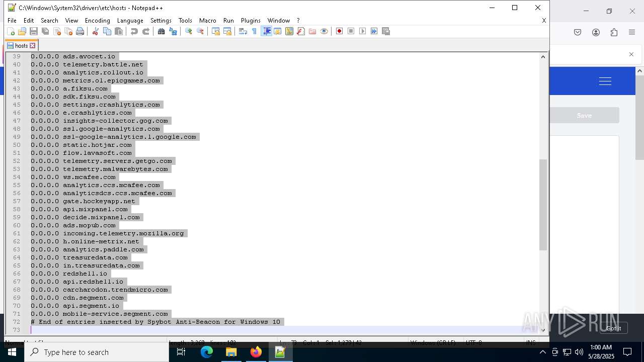This screenshot has width=644, height=362.
Task: Start macro recording with the red dot
Action: point(339,31)
